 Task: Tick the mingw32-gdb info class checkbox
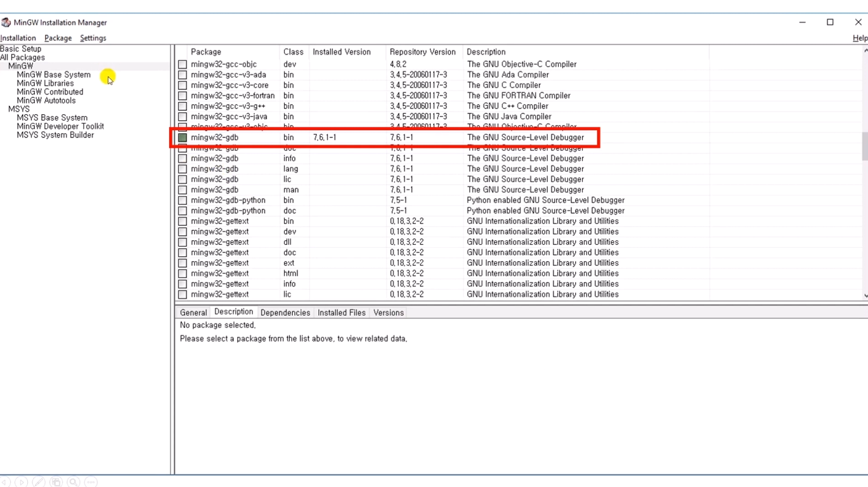point(183,159)
